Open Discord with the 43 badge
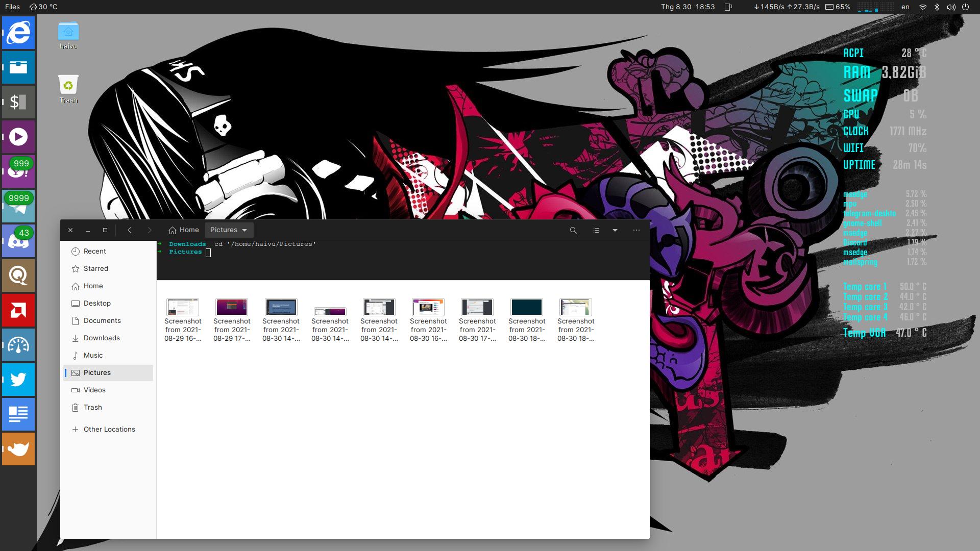980x551 pixels. click(18, 241)
